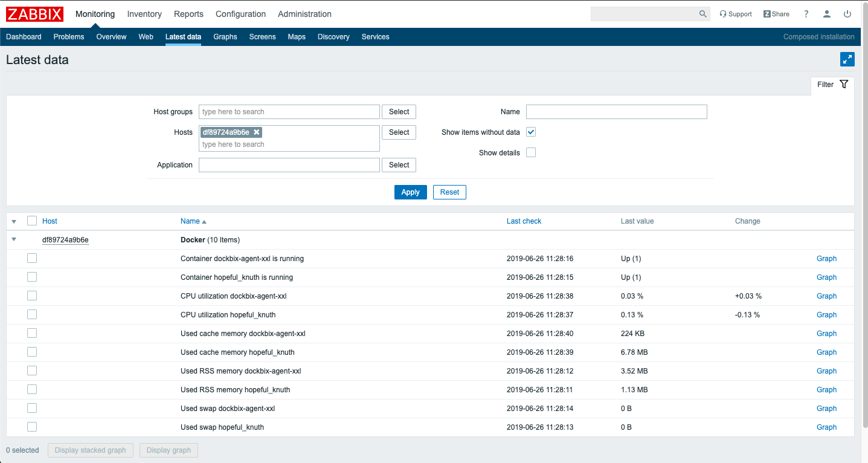
Task: Collapse the Docker application group
Action: pyautogui.click(x=13, y=239)
